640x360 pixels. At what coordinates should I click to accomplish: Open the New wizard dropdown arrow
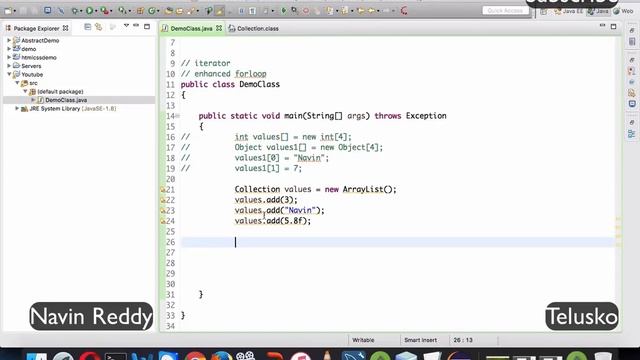pos(15,11)
